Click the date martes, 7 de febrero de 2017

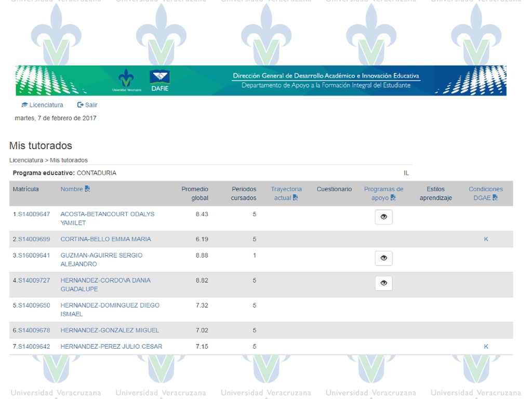[56, 118]
